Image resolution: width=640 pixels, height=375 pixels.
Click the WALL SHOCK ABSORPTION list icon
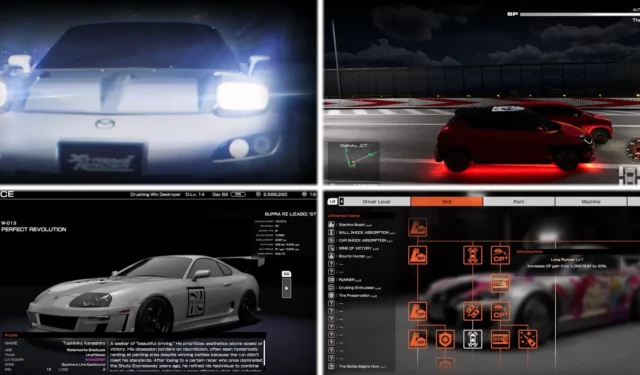[x=331, y=232]
